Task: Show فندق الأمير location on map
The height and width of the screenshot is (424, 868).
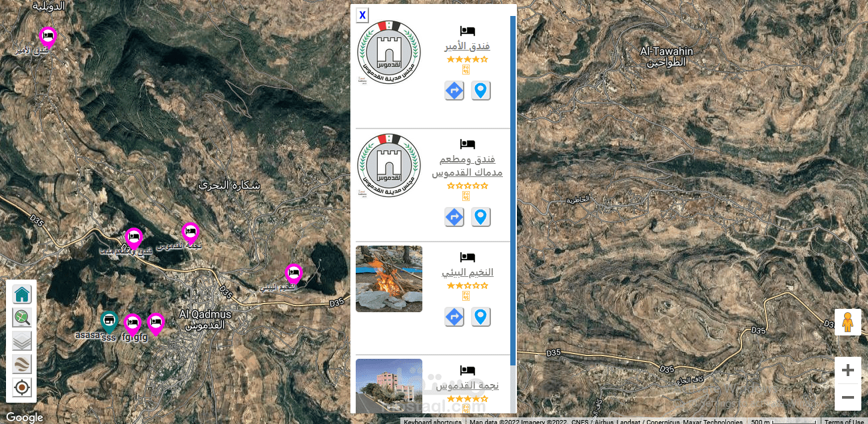Action: pos(481,91)
